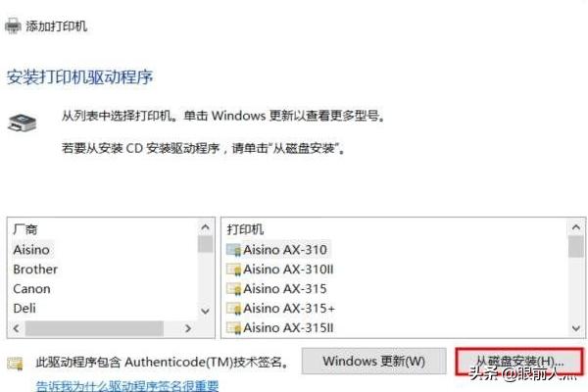Viewport: 588px width, 392px height.
Task: Click the manufacturer list horizontal scrollbar thumb
Action: click(x=94, y=328)
